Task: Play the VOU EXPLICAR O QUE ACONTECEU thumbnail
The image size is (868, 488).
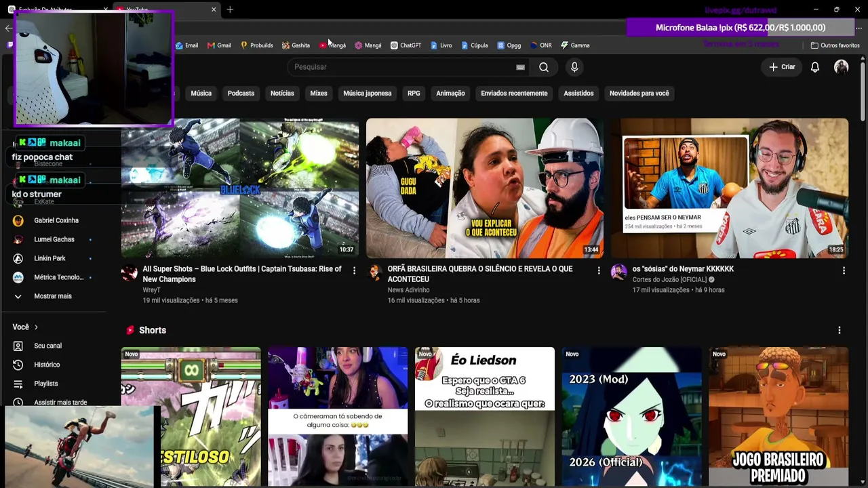Action: (485, 188)
